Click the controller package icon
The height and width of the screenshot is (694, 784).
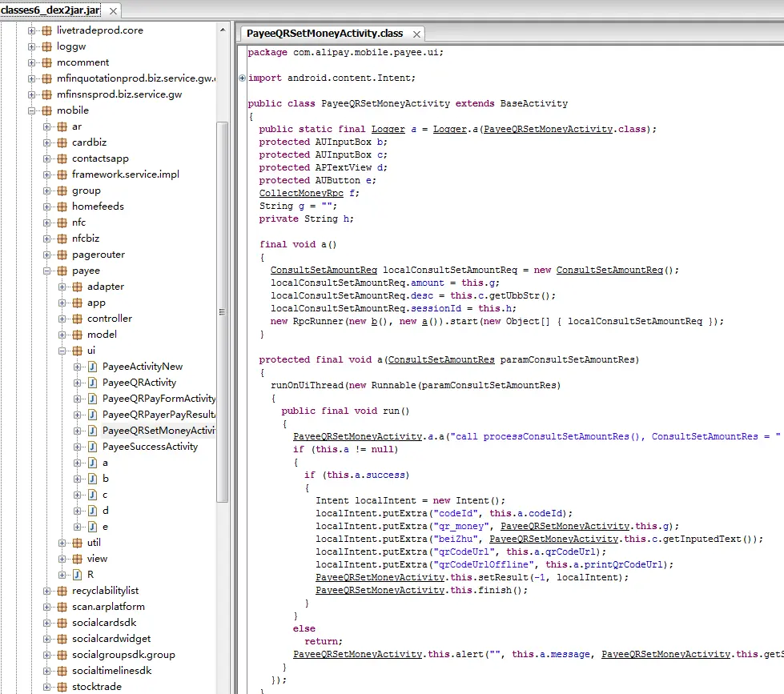pos(78,319)
